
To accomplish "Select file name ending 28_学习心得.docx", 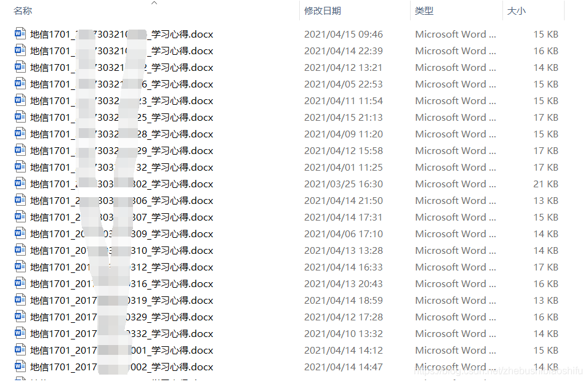I will [121, 134].
